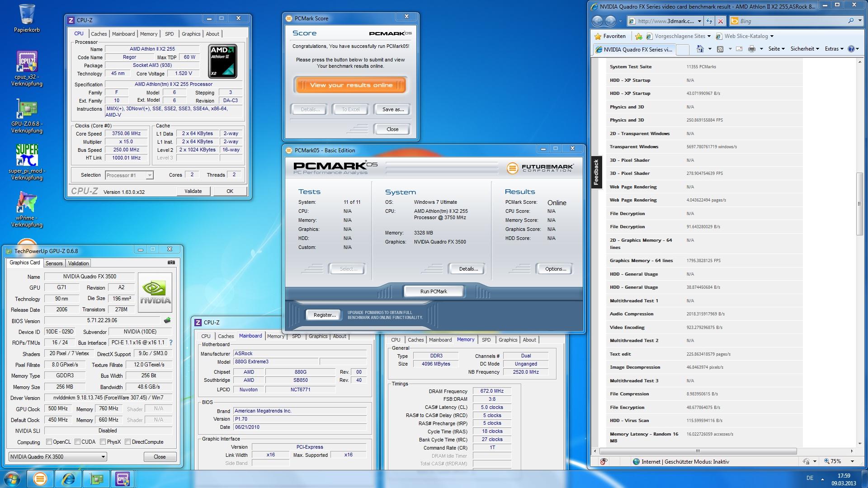Viewport: 868px width, 488px height.
Task: Click the DE language indicator in taskbar
Action: (x=810, y=478)
